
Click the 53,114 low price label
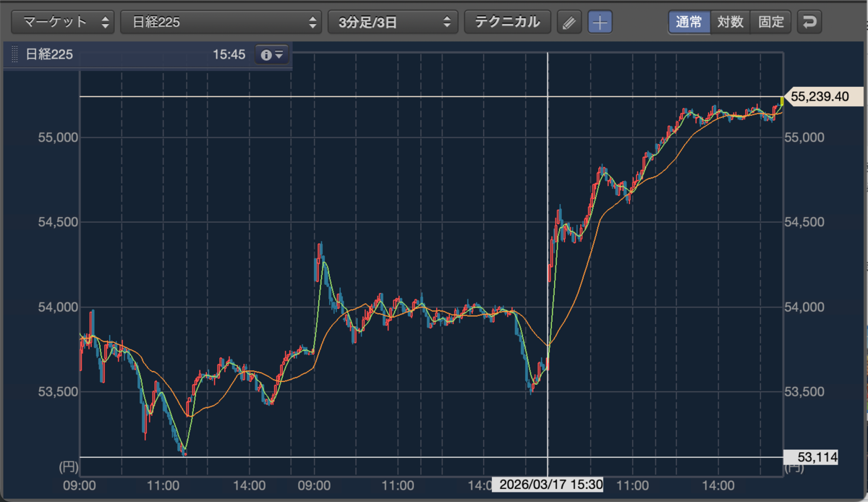click(811, 456)
